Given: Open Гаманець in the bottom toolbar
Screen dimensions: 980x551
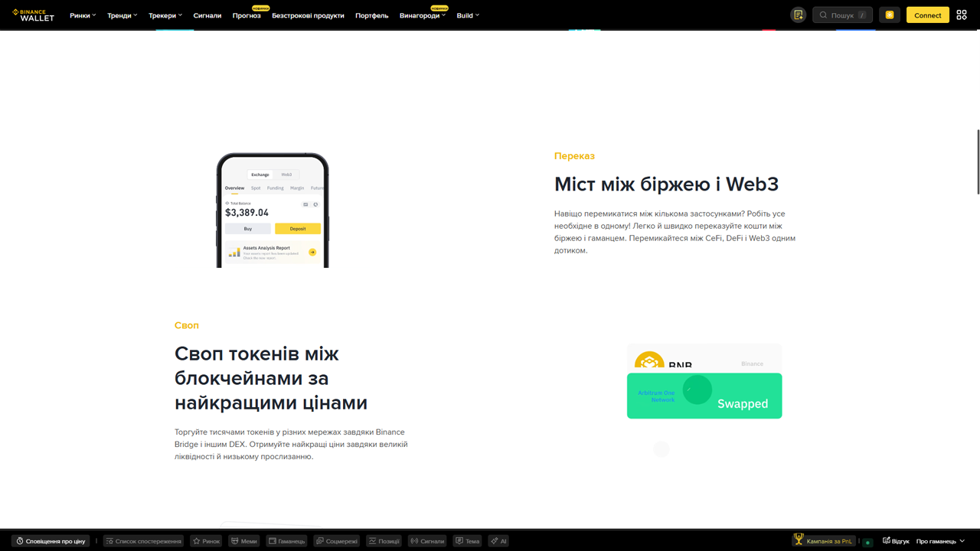Looking at the screenshot, I should click(x=287, y=541).
